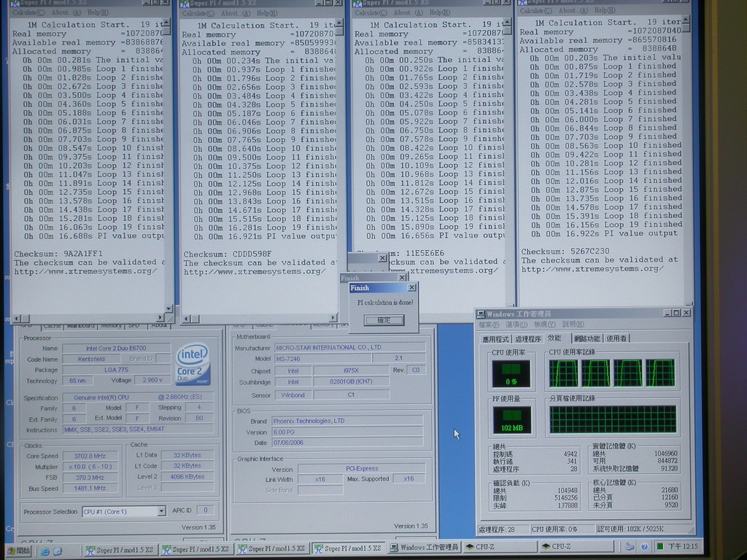Click the Code Name value Kentsfield
747x560 pixels.
91,359
